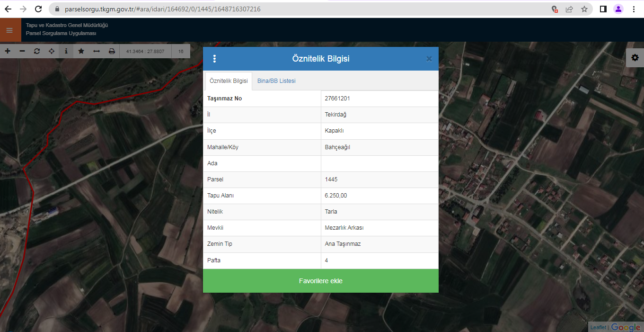The height and width of the screenshot is (332, 644).
Task: Activate the locate crosshair tool
Action: pyautogui.click(x=52, y=51)
